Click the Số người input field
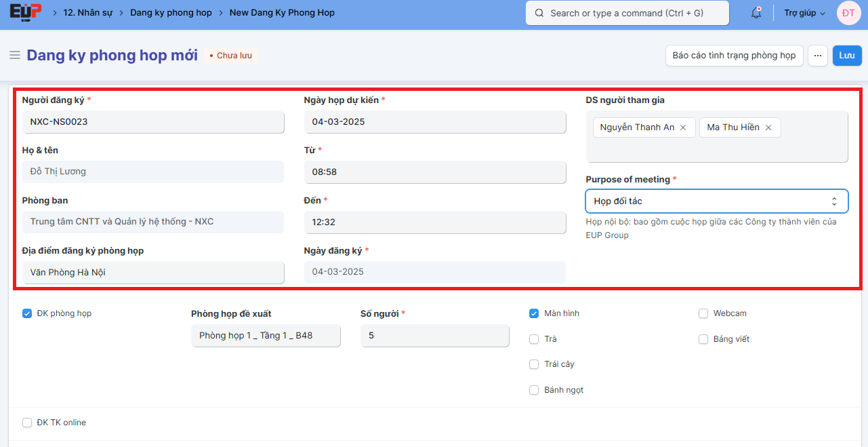 point(434,336)
